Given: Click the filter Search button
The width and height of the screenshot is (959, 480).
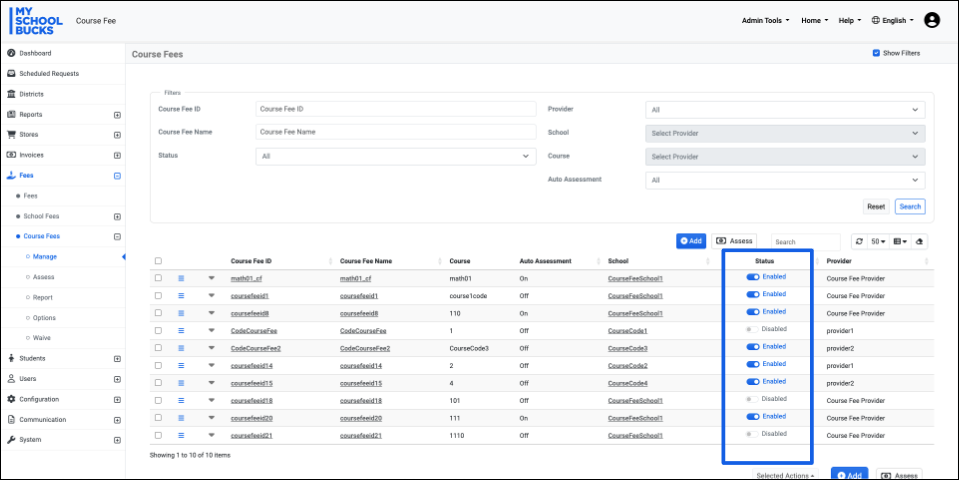Looking at the screenshot, I should [x=910, y=207].
